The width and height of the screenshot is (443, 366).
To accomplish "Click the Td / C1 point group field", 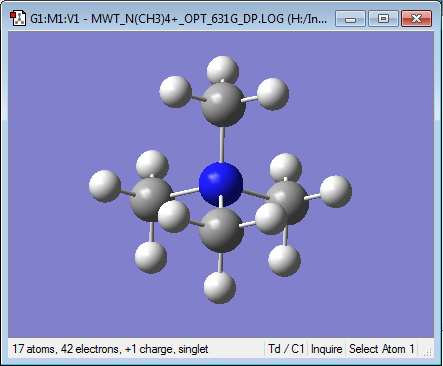I will 286,349.
